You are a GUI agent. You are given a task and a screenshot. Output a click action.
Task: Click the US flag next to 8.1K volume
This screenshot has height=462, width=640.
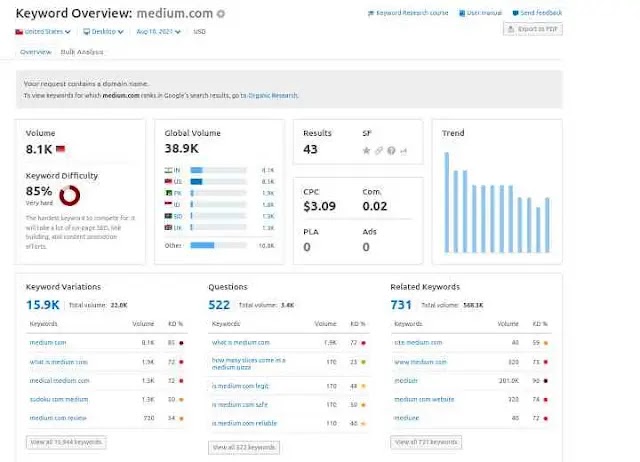(x=60, y=149)
